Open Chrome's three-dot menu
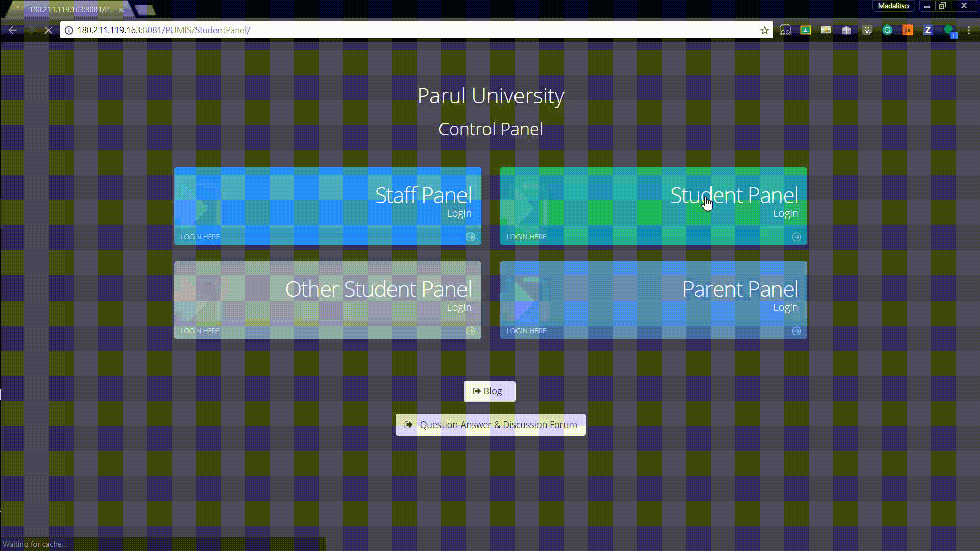 [969, 30]
